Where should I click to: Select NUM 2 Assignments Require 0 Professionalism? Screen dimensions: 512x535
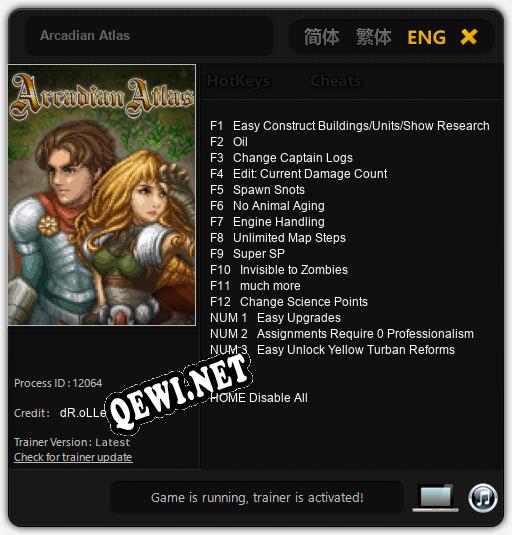click(342, 334)
